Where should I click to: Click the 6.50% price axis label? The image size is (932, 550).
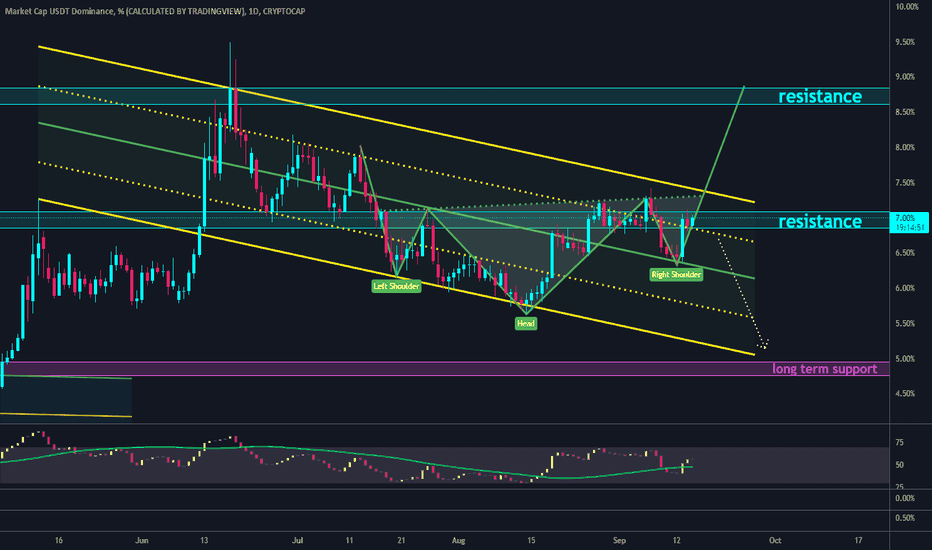tap(906, 253)
